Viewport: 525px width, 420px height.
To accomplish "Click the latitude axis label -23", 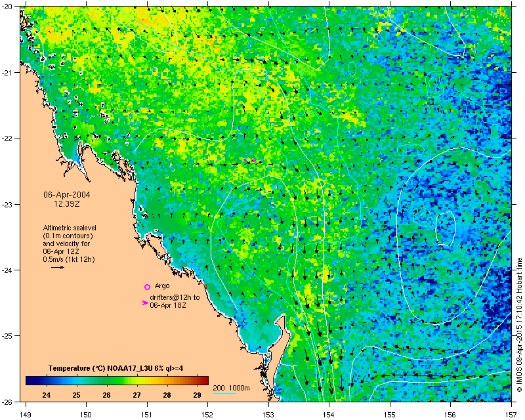I will tap(7, 204).
